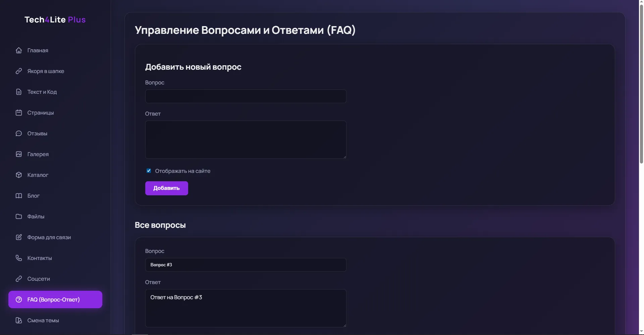Click the link icon next to Якоря в шапке
Image resolution: width=644 pixels, height=335 pixels.
point(19,71)
